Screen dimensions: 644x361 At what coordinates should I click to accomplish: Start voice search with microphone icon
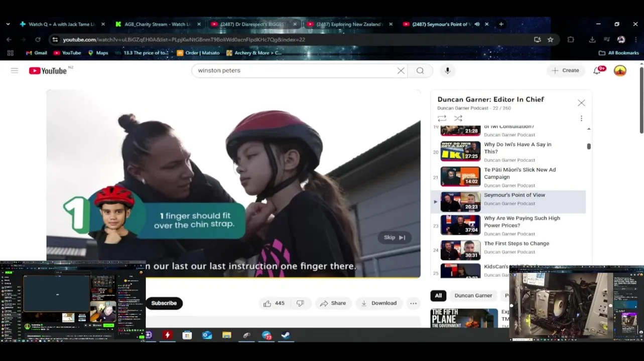click(x=447, y=71)
